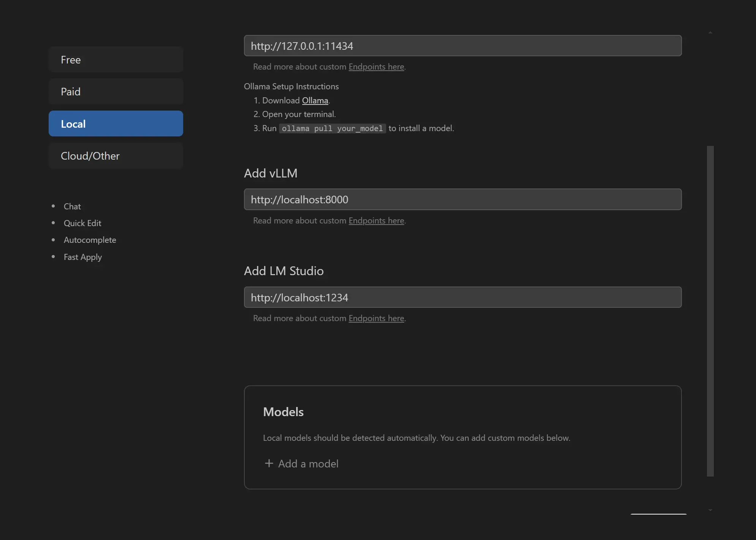The height and width of the screenshot is (540, 756).
Task: Open Endpoints here link under LM Studio field
Action: [376, 318]
